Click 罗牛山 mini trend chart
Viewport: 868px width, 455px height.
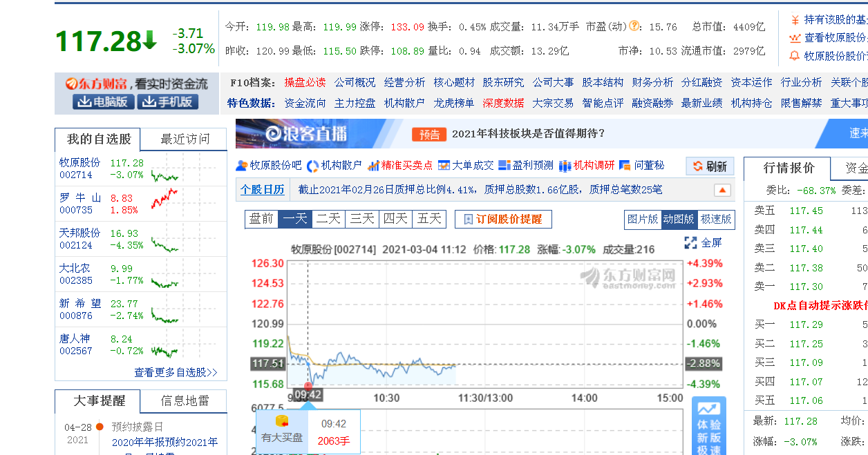tap(164, 200)
